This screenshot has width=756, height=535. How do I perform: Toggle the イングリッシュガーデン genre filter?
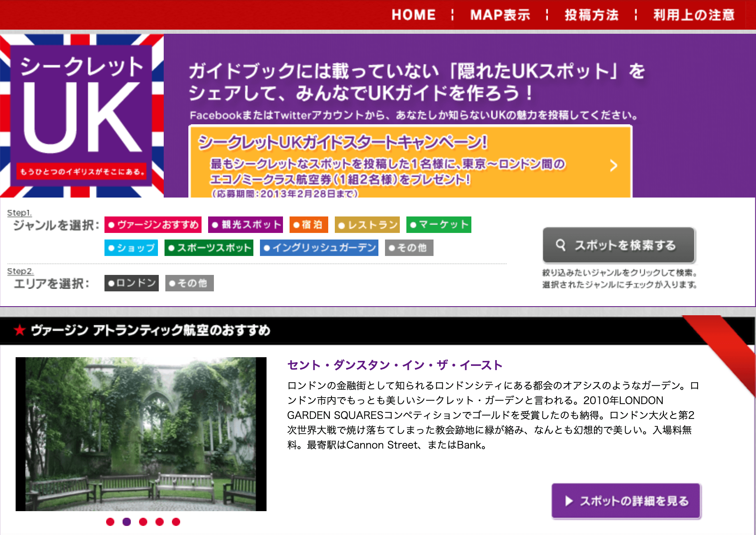coord(319,248)
